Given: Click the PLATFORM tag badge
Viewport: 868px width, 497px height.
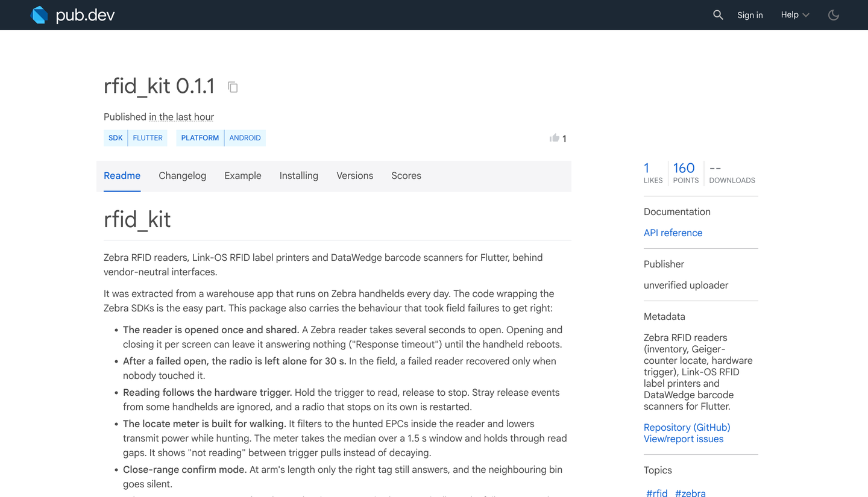Looking at the screenshot, I should (x=200, y=138).
